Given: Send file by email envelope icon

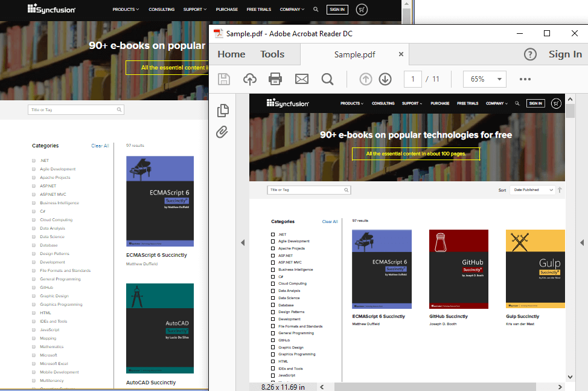Looking at the screenshot, I should (301, 79).
